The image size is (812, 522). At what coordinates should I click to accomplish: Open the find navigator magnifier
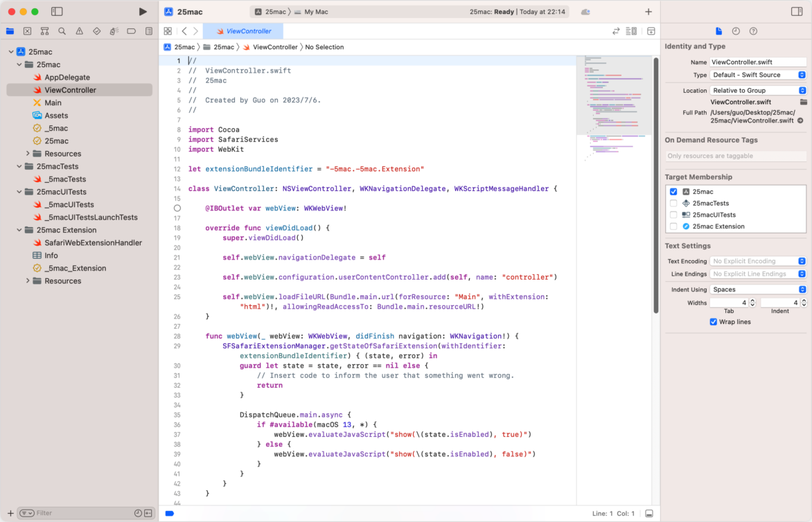pos(62,31)
